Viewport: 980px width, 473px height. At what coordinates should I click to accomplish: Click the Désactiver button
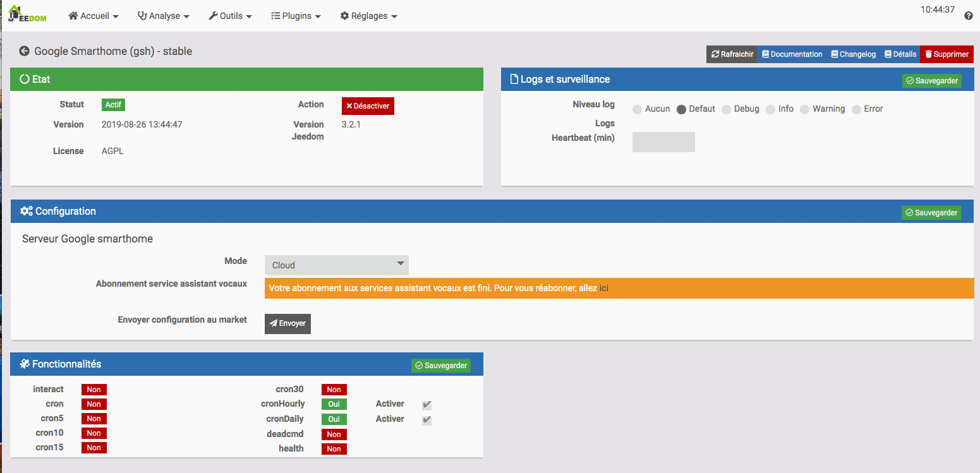coord(368,106)
